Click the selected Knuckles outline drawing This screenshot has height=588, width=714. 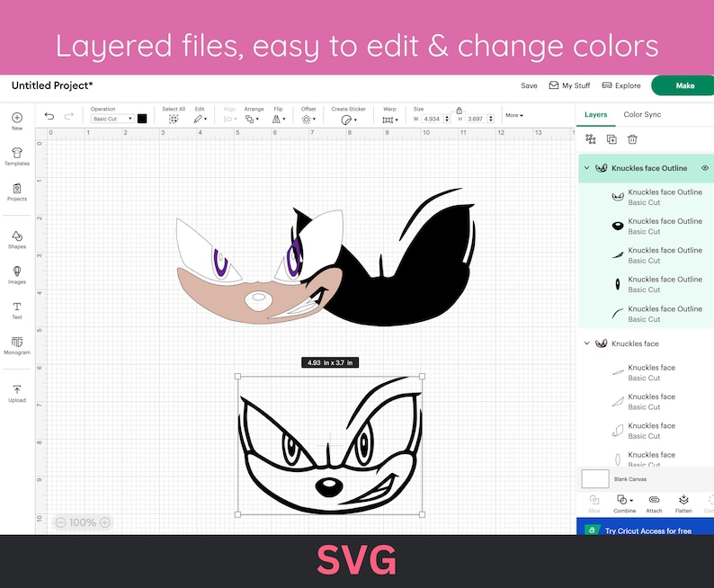click(x=330, y=445)
